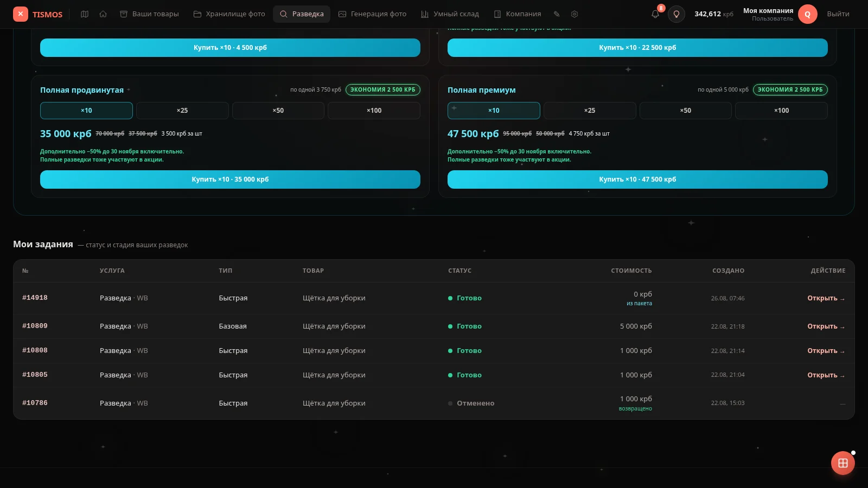Buy ×10 Полная премиум for 47 500 крб
The height and width of the screenshot is (488, 868).
pyautogui.click(x=637, y=179)
